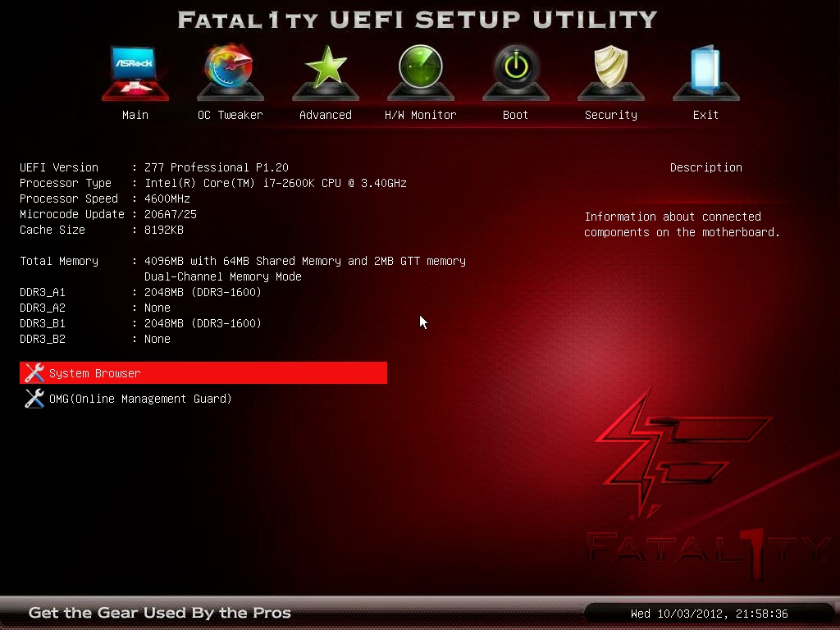This screenshot has height=630, width=840.
Task: Go to the Advanced tab label
Action: [326, 115]
